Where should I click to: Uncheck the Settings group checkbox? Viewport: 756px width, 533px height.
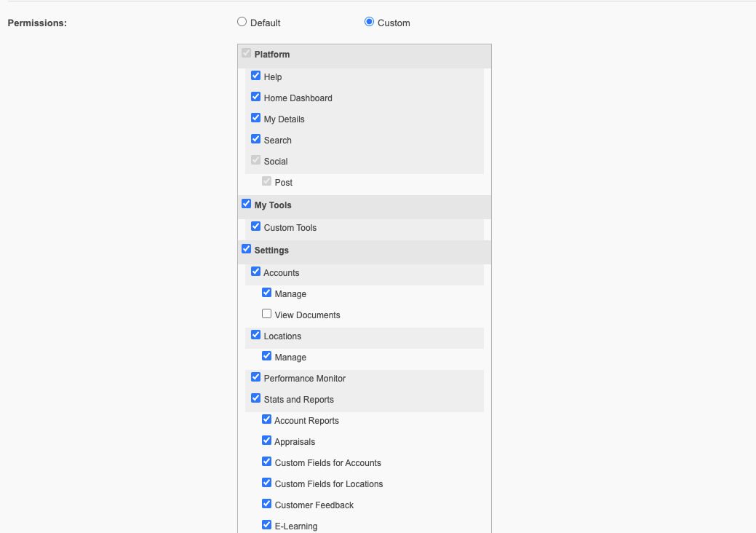click(247, 249)
